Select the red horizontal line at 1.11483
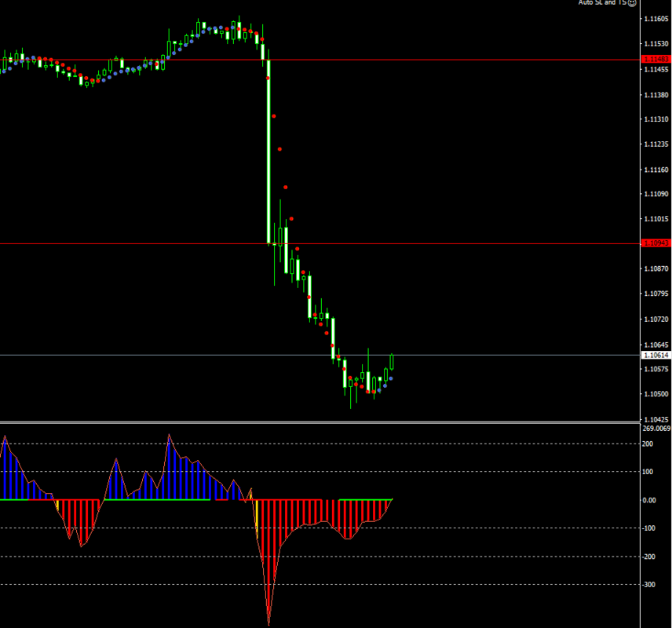The width and height of the screenshot is (672, 628). pyautogui.click(x=320, y=60)
